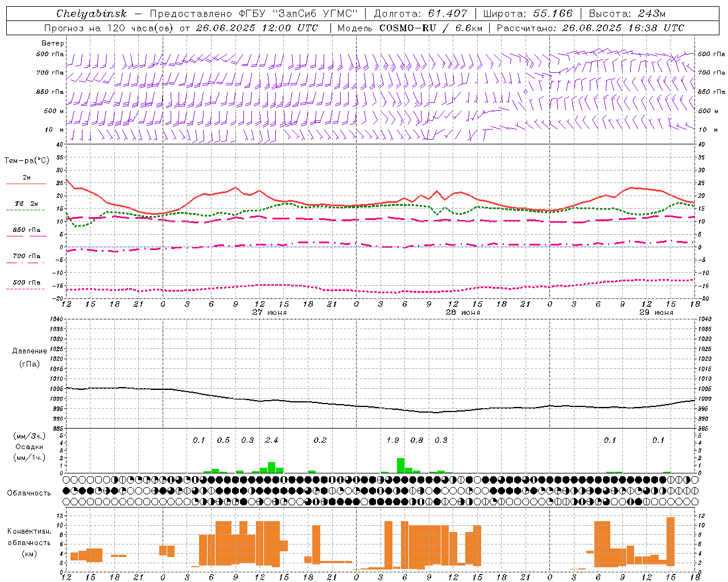Select the 27 июня date label
The image size is (728, 582).
pyautogui.click(x=270, y=313)
